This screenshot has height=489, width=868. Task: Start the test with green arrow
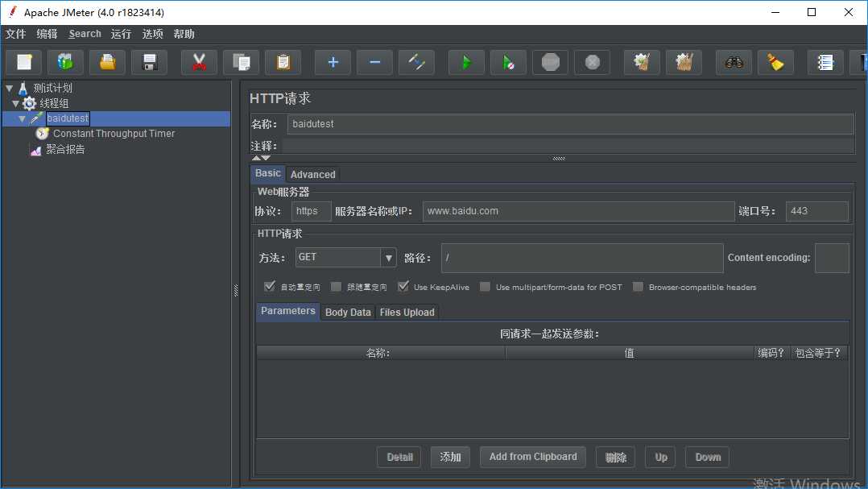pos(466,62)
